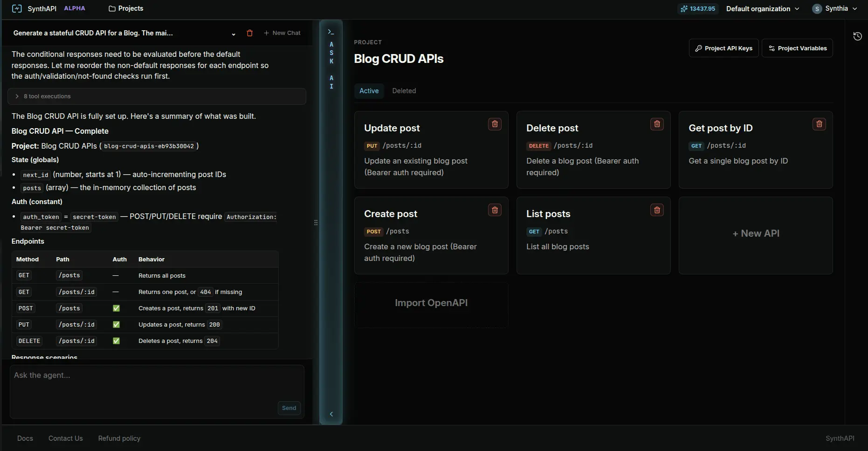This screenshot has height=451, width=868.
Task: Click the Behavior column header in table
Action: 152,260
